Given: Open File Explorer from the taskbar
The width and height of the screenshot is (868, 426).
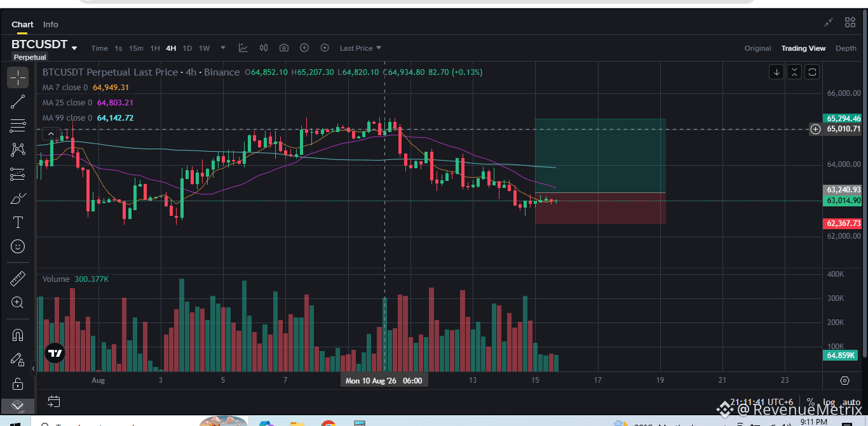Looking at the screenshot, I should tap(297, 424).
